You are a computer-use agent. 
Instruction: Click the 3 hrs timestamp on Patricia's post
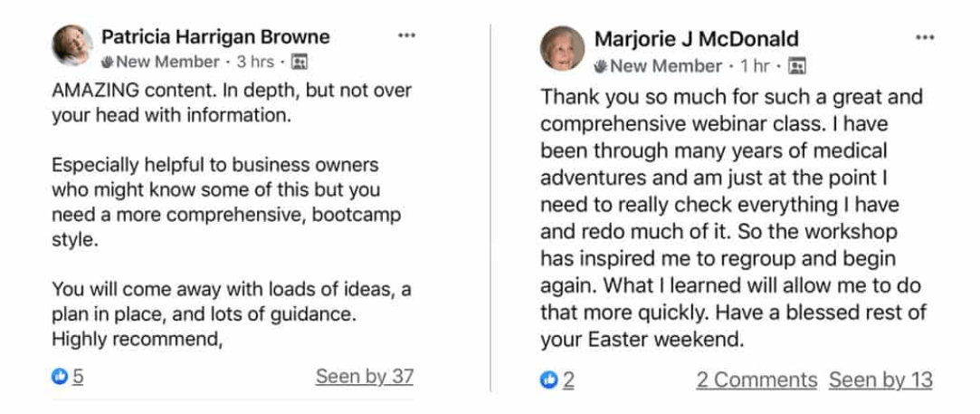(x=255, y=63)
